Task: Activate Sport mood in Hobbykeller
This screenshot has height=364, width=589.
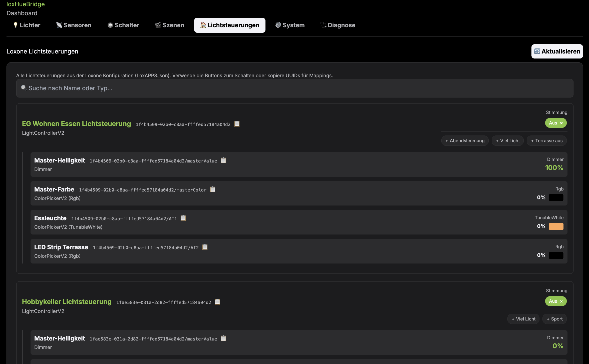Action: (554, 319)
